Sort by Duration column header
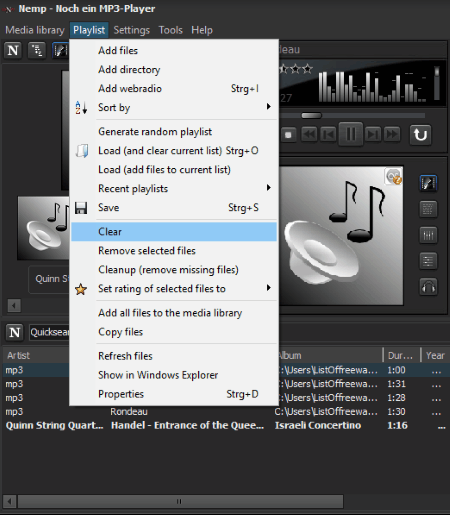The height and width of the screenshot is (515, 450). [x=401, y=356]
